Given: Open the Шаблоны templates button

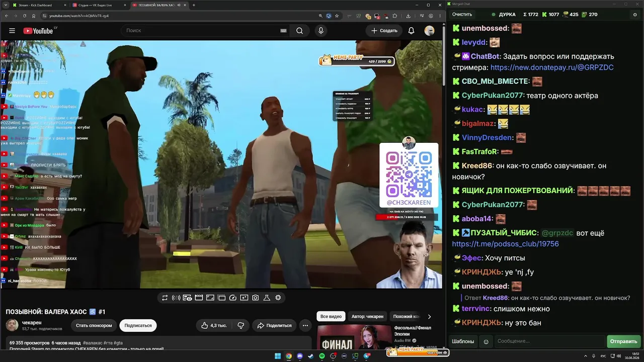Looking at the screenshot, I should click(463, 341).
